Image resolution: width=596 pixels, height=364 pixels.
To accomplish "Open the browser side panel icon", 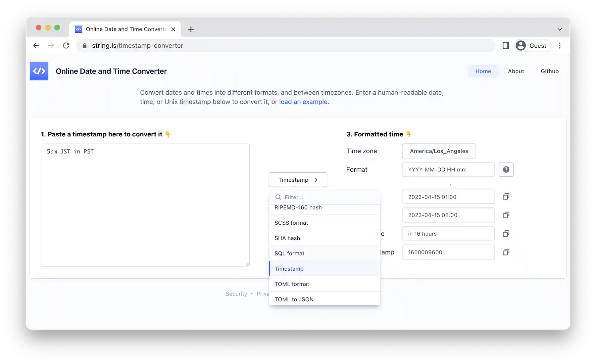I will coord(506,45).
